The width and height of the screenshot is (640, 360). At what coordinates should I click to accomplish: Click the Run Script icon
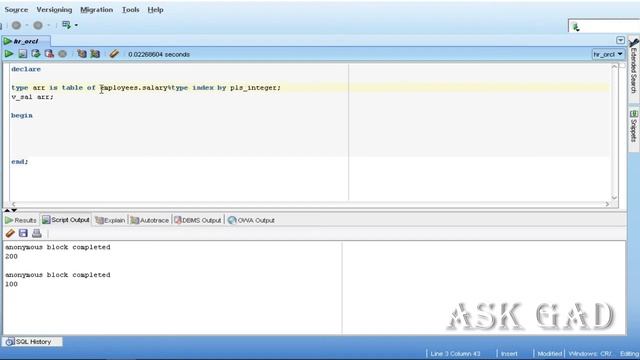[22, 54]
